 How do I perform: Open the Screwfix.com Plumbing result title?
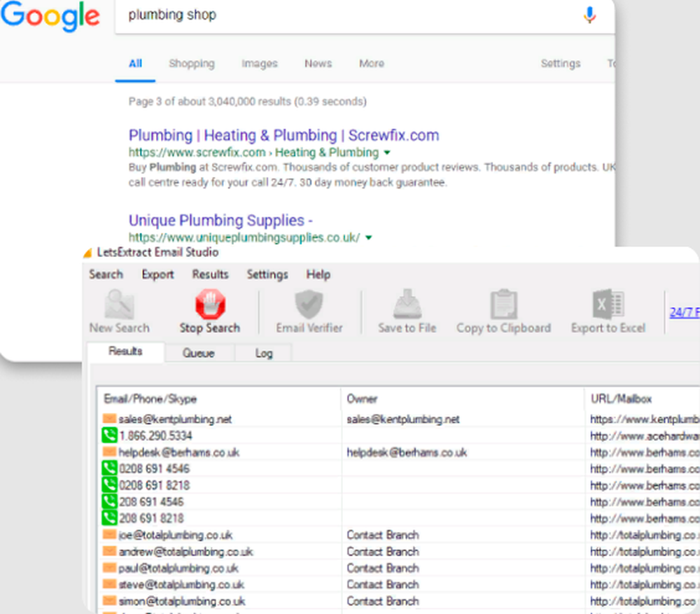tap(284, 135)
